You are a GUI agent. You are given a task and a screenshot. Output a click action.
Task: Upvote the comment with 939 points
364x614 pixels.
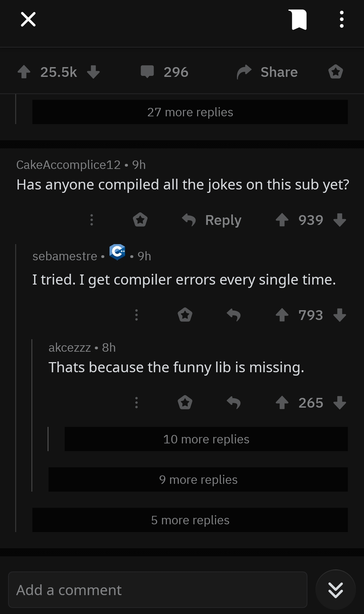click(x=282, y=220)
